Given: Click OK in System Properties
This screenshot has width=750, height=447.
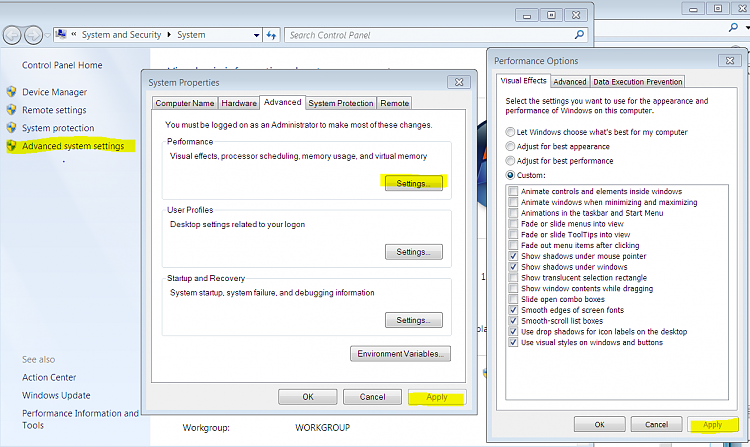Looking at the screenshot, I should 308,397.
